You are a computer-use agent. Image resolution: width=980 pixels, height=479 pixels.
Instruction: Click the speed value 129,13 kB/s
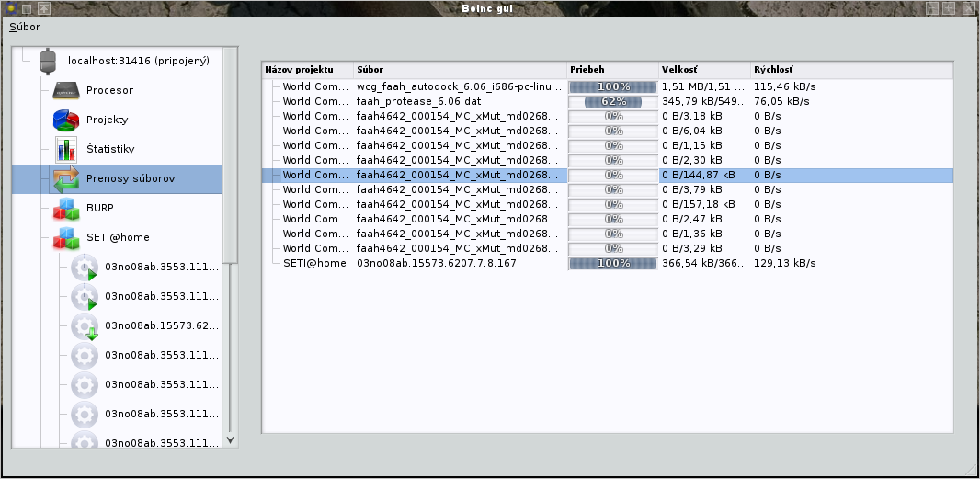(x=784, y=263)
